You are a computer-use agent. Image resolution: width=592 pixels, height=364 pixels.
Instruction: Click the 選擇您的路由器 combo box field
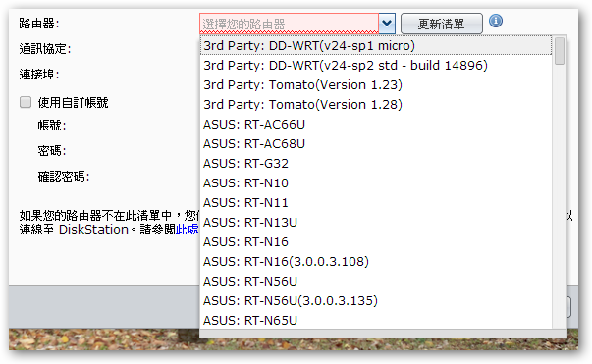289,24
